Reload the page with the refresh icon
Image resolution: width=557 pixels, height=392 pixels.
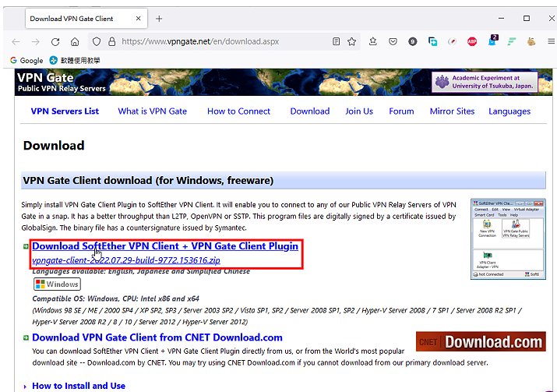coord(55,42)
